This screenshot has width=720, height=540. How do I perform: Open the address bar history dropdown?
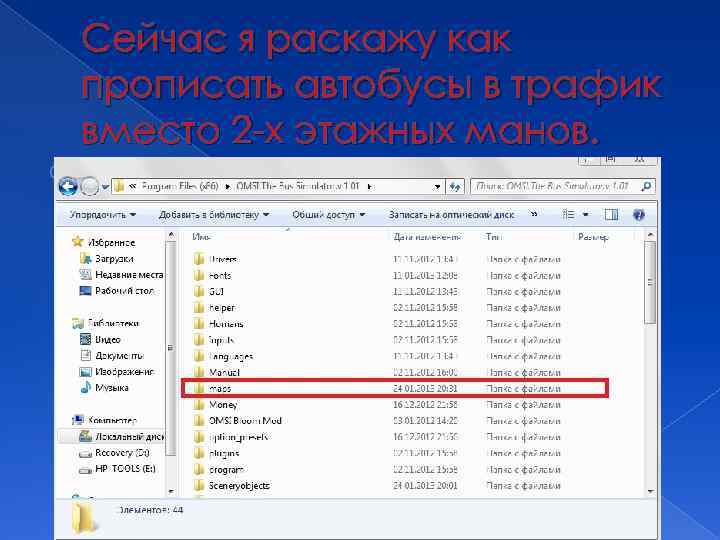coord(437,187)
